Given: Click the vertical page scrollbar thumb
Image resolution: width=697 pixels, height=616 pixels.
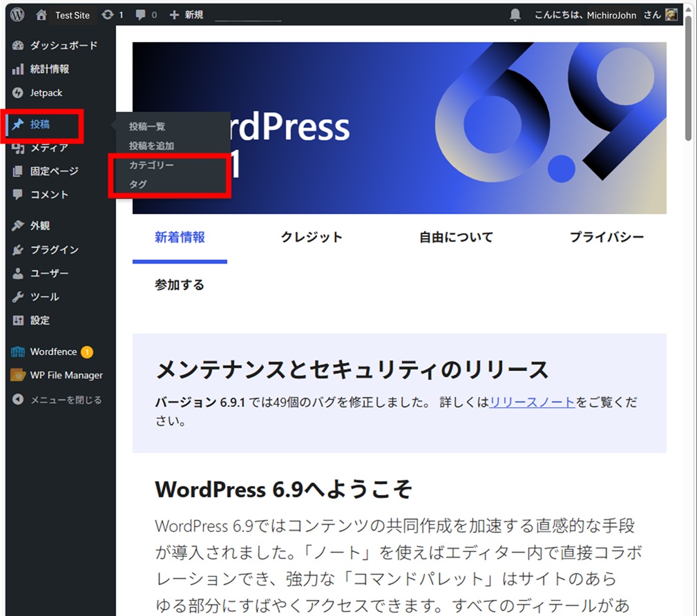Looking at the screenshot, I should [688, 76].
